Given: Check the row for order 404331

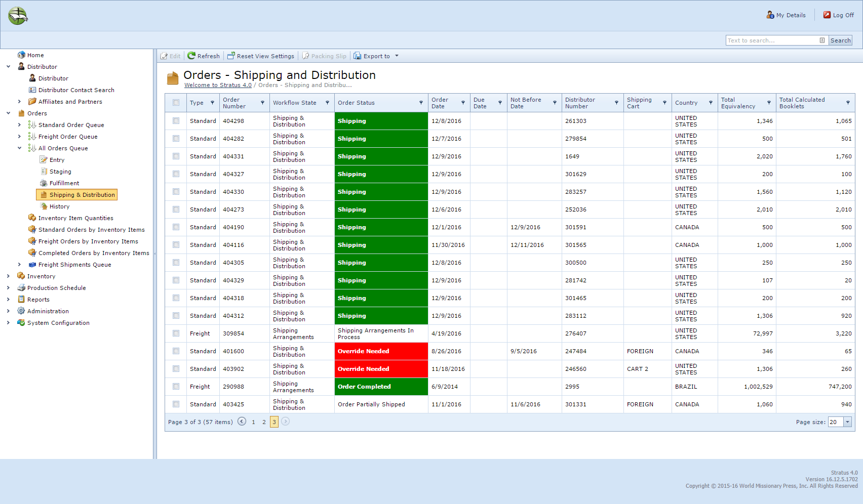Looking at the screenshot, I should click(x=176, y=156).
